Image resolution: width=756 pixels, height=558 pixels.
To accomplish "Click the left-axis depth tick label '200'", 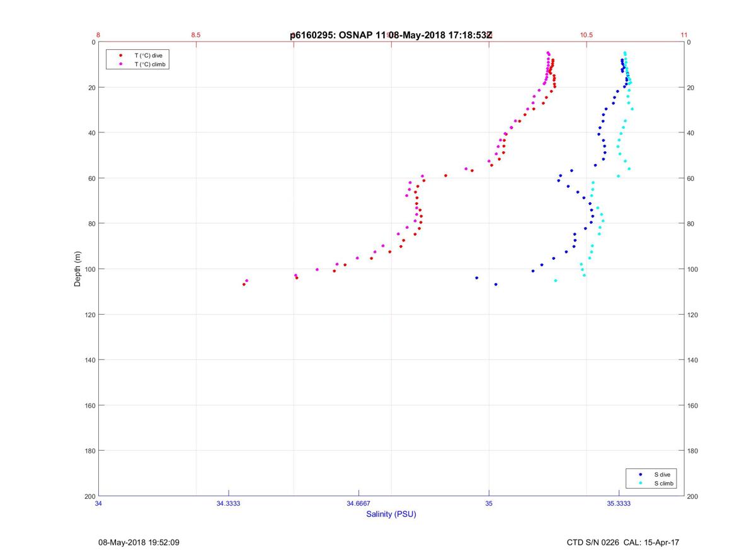I will click(x=89, y=496).
